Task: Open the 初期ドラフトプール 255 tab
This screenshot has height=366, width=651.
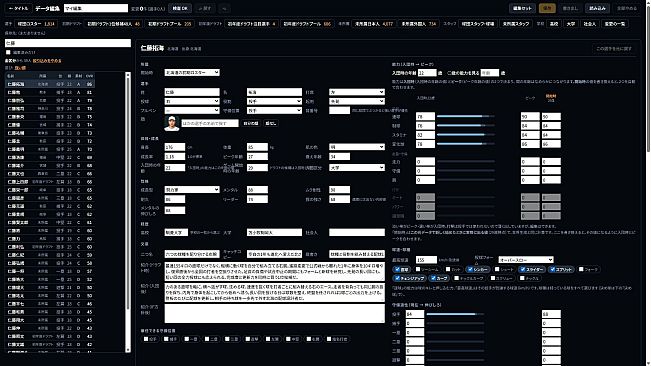Action: pyautogui.click(x=170, y=24)
